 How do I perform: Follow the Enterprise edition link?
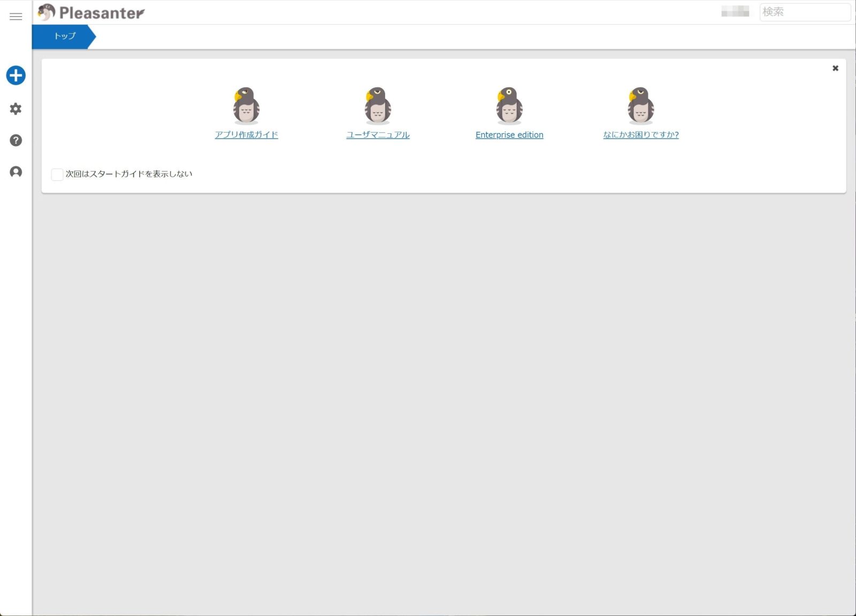[x=509, y=135]
